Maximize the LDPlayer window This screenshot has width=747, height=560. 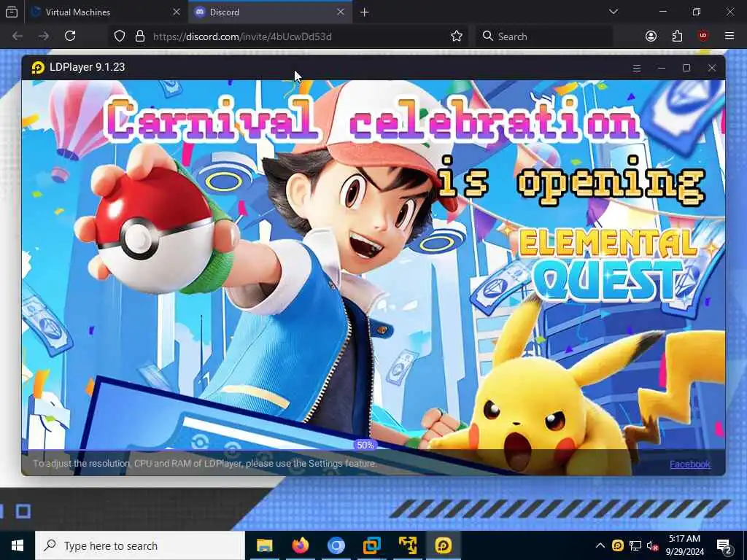tap(686, 68)
